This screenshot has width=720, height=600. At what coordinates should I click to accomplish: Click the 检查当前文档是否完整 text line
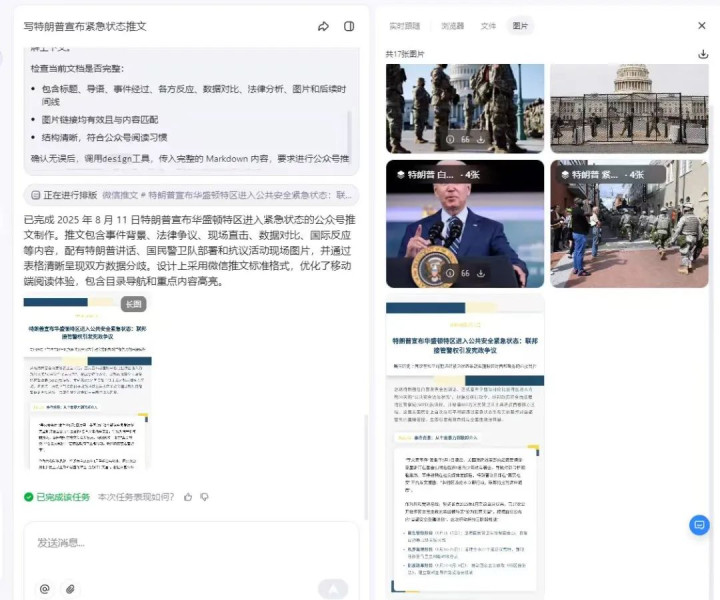(77, 69)
